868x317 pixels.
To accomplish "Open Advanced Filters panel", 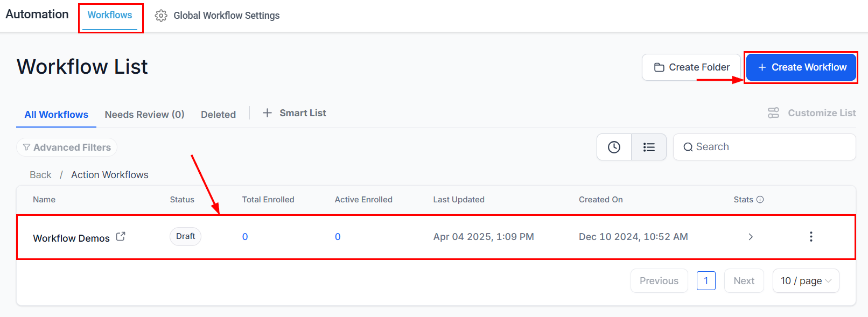I will point(67,147).
